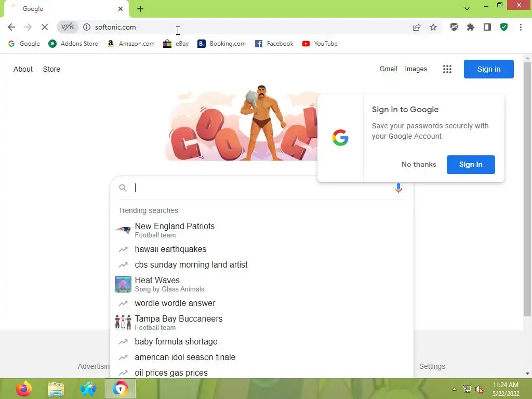
Task: Dismiss popup with No thanks
Action: [x=419, y=165]
